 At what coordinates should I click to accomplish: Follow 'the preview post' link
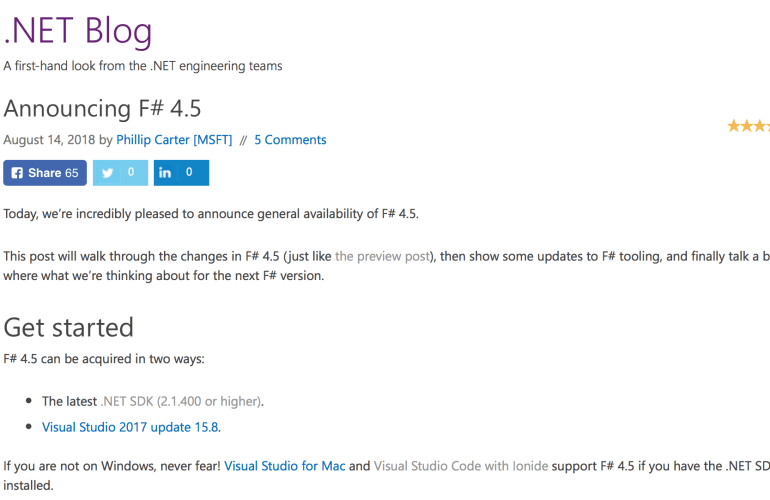pyautogui.click(x=382, y=256)
